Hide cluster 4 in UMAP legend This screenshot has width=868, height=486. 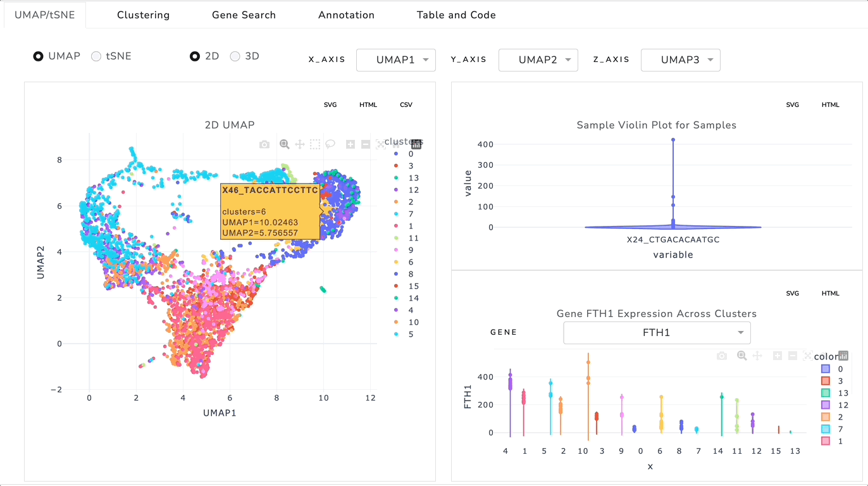pos(404,310)
